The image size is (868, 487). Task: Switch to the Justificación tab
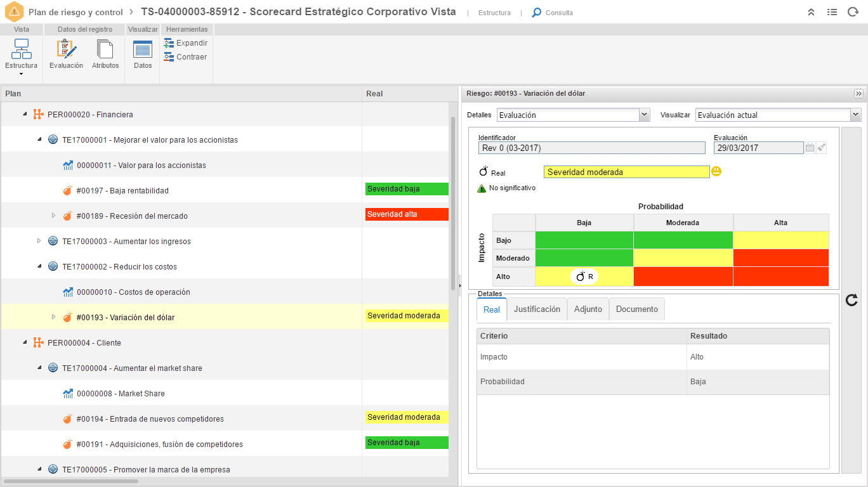tap(537, 309)
